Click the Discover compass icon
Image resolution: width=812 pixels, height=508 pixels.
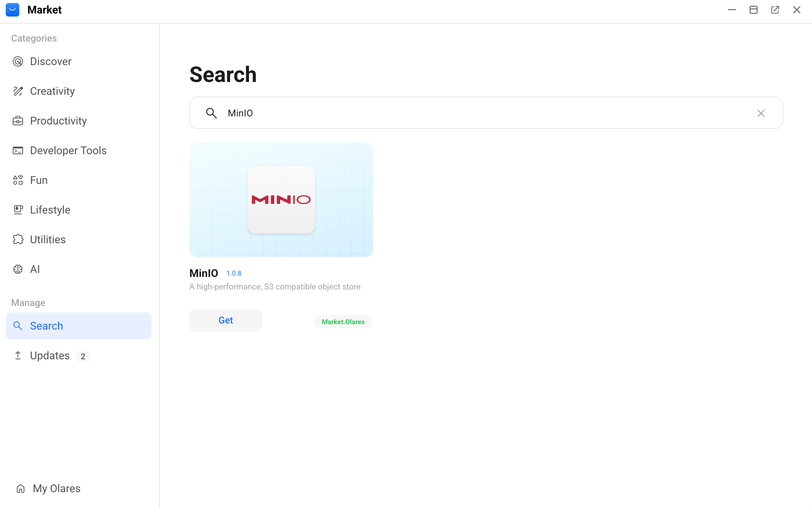pos(18,61)
